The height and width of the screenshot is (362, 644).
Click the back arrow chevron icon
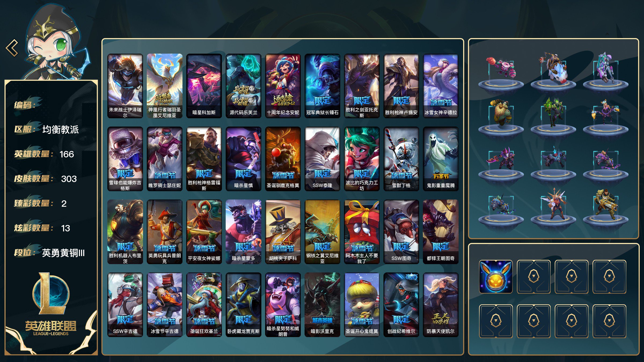(x=12, y=48)
